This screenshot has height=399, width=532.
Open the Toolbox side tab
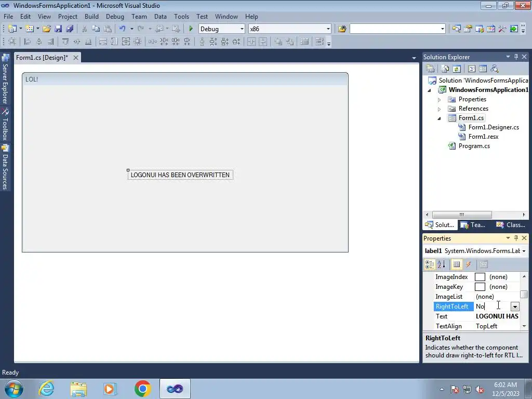pos(5,124)
